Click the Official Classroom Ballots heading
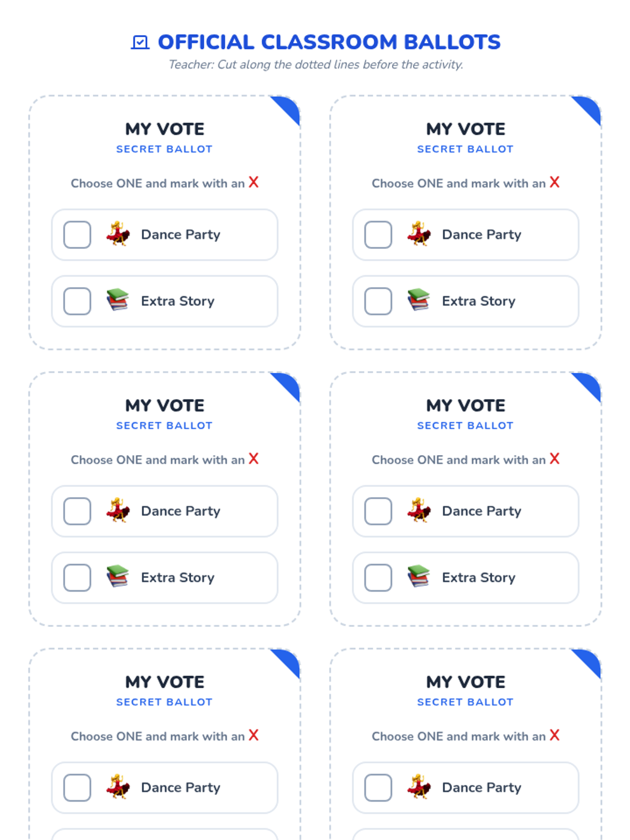 329,42
